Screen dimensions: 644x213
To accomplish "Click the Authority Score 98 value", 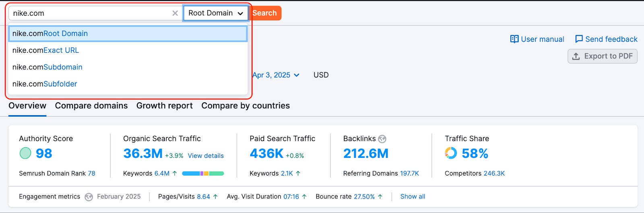I will pyautogui.click(x=44, y=153).
